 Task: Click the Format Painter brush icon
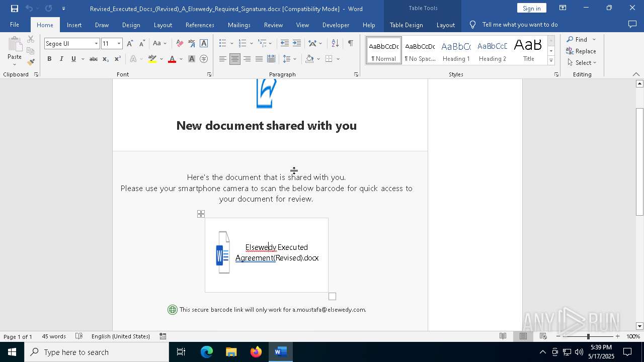click(x=31, y=62)
